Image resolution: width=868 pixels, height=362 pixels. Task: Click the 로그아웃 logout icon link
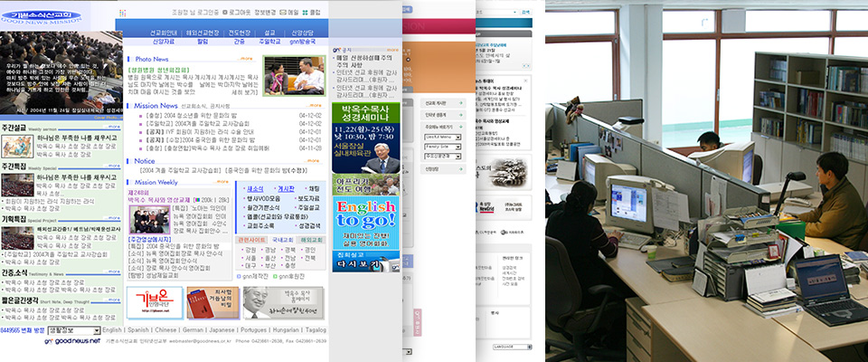pyautogui.click(x=236, y=12)
